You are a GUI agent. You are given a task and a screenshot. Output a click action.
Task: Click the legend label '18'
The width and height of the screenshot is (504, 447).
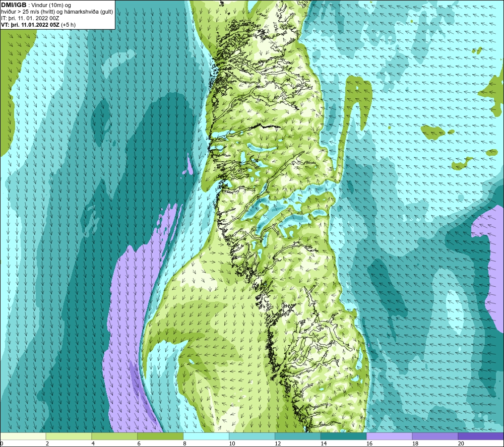tap(415, 443)
